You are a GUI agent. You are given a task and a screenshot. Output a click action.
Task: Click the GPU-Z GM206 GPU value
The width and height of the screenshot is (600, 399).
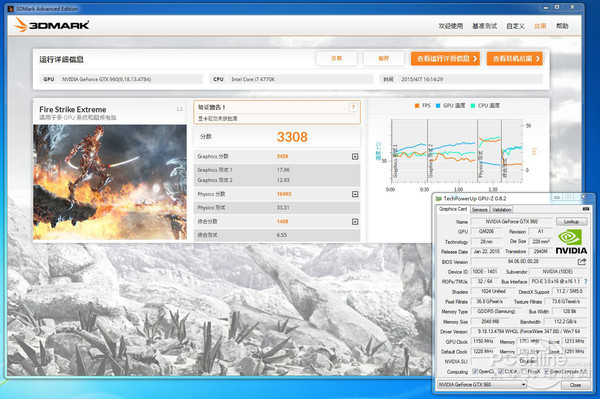pos(486,231)
